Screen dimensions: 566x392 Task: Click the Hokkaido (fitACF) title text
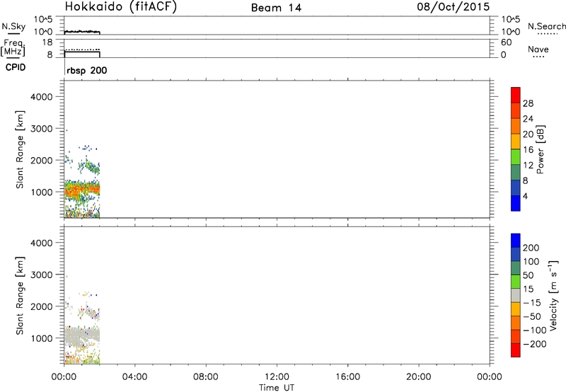[x=120, y=6]
